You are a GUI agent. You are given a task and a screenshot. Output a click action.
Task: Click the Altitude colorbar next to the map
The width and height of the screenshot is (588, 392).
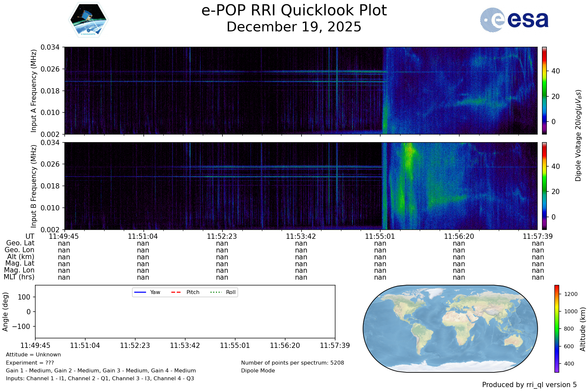[557, 329]
